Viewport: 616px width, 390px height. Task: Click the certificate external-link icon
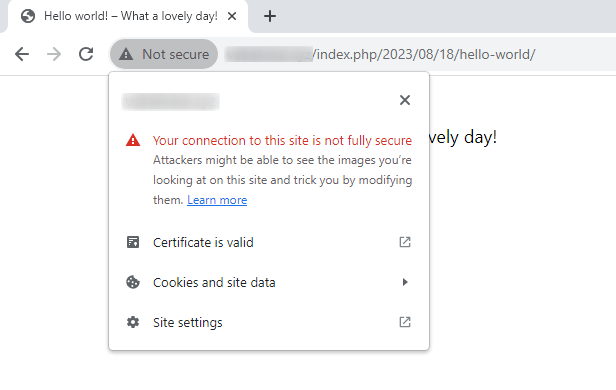pyautogui.click(x=405, y=242)
